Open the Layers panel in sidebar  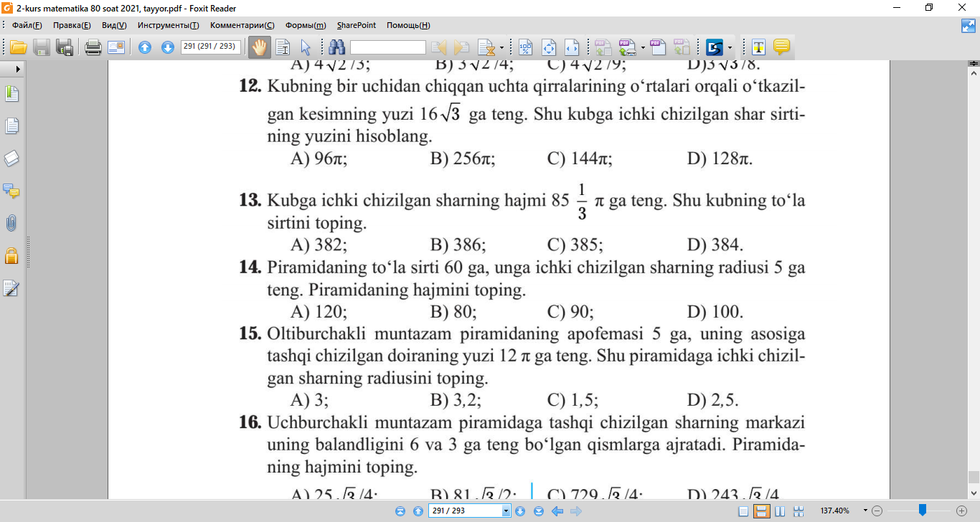tap(11, 158)
